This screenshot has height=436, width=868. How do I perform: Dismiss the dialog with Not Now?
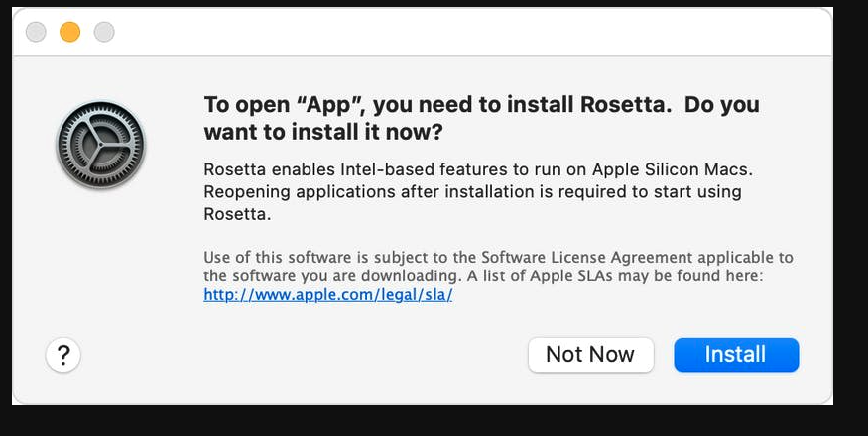coord(590,355)
